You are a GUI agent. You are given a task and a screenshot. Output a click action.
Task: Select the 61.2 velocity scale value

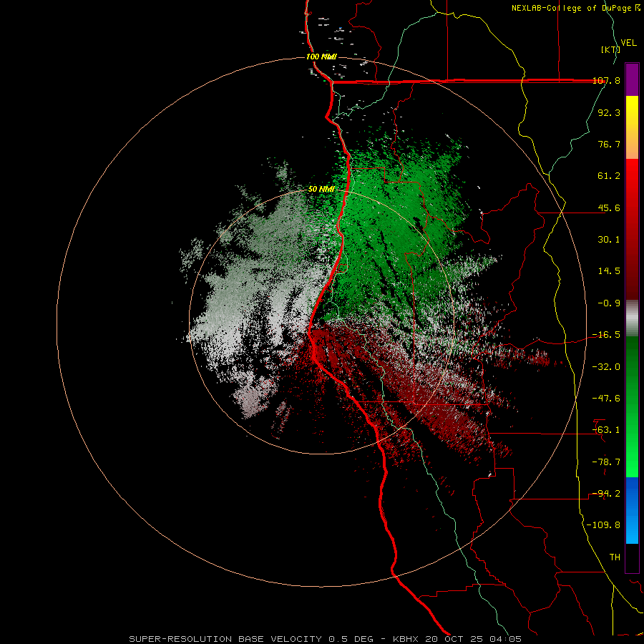(x=609, y=176)
